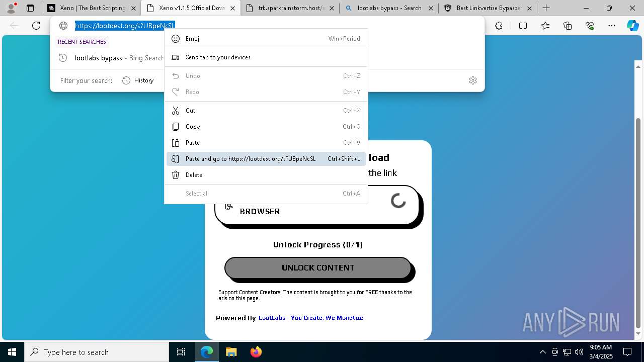Close the trk.sparkrainstorm.host tab
Image resolution: width=644 pixels, height=362 pixels.
332,8
